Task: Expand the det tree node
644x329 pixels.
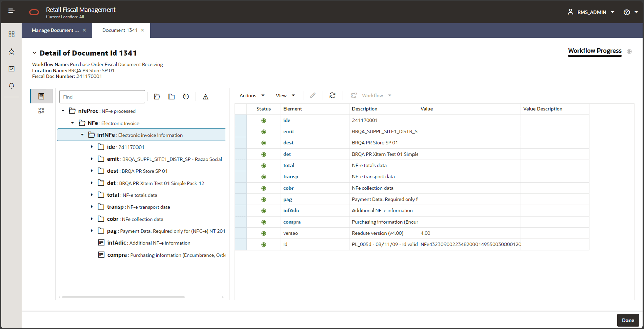Action: click(x=92, y=183)
